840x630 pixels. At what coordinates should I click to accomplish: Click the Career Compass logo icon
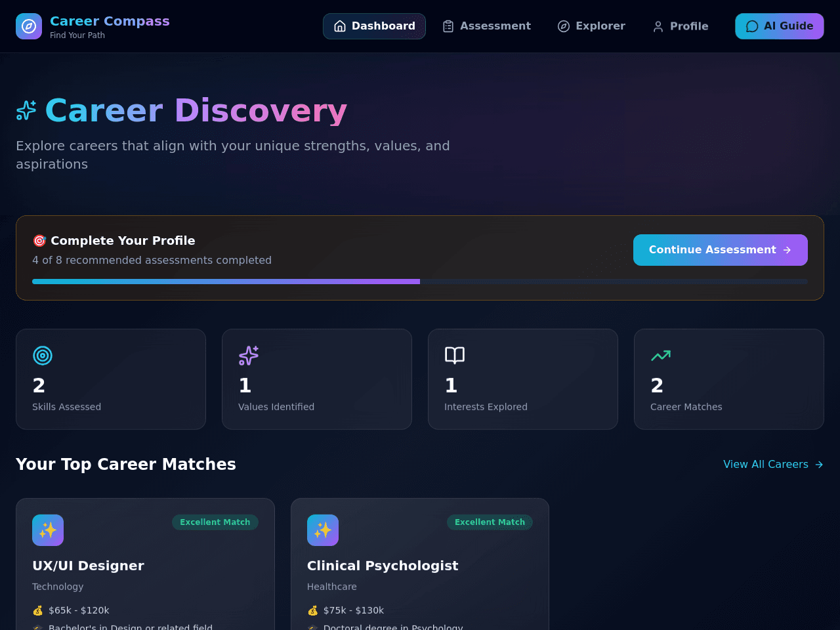click(29, 26)
